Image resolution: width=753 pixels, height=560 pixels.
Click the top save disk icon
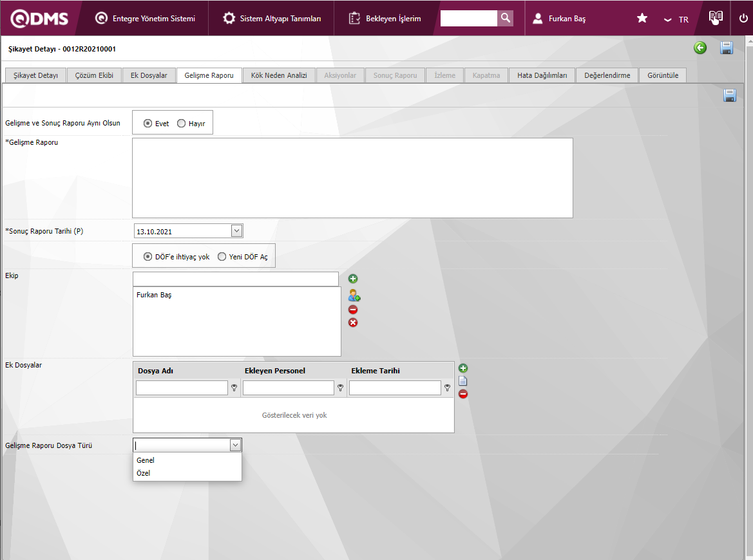coord(726,48)
